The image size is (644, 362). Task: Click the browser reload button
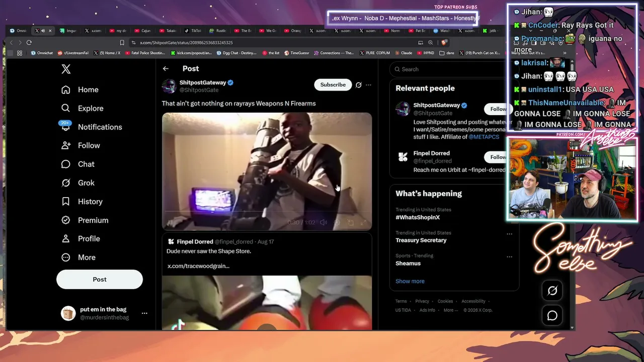(29, 43)
